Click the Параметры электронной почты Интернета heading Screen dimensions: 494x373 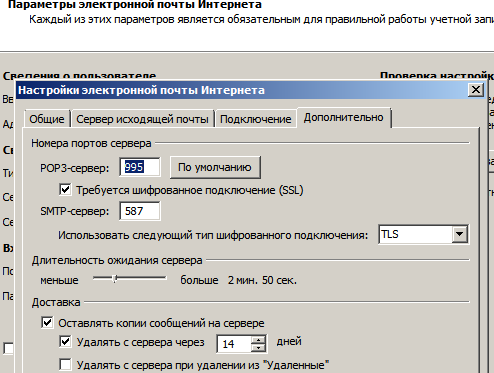[135, 5]
